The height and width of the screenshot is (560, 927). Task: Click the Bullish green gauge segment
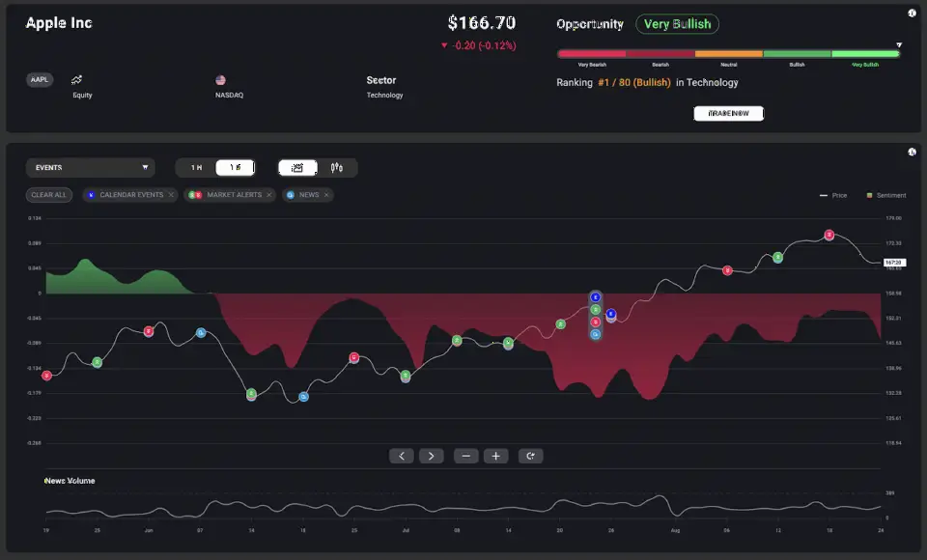coord(797,54)
